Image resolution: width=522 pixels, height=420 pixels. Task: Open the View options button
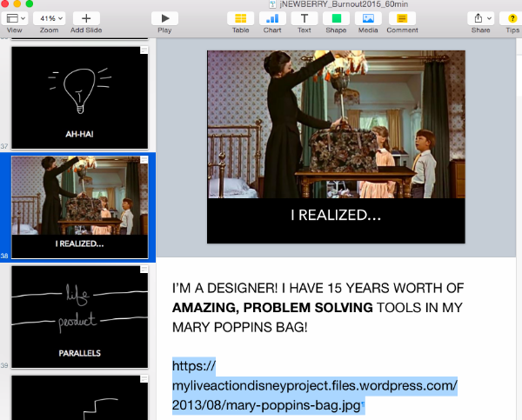click(x=14, y=18)
